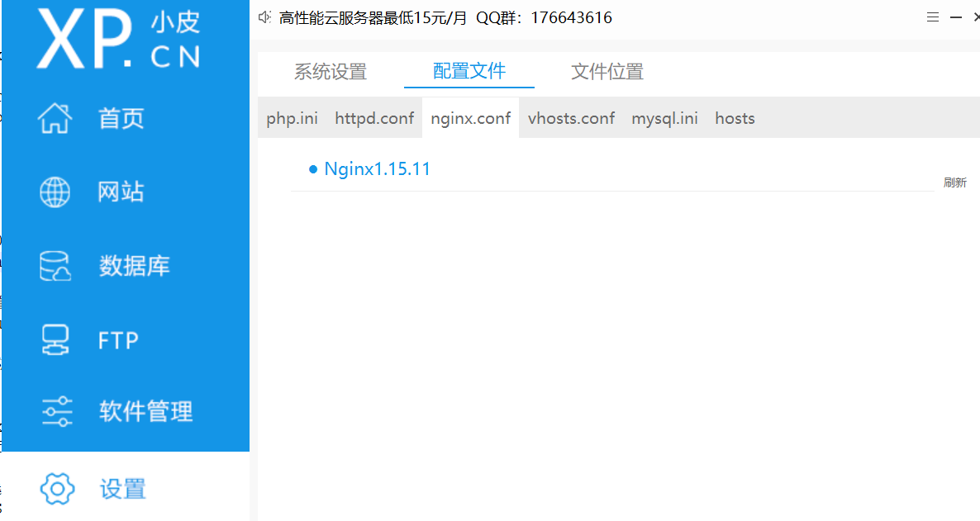Screen dimensions: 980x521
Task: Select the nginx.conf tab
Action: 471,118
